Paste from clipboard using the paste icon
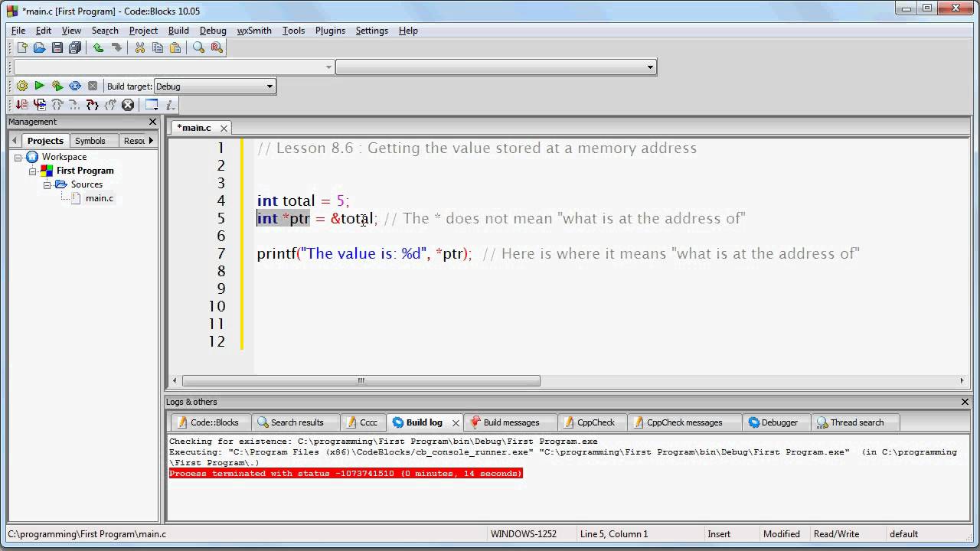The height and width of the screenshot is (551, 980). point(175,47)
